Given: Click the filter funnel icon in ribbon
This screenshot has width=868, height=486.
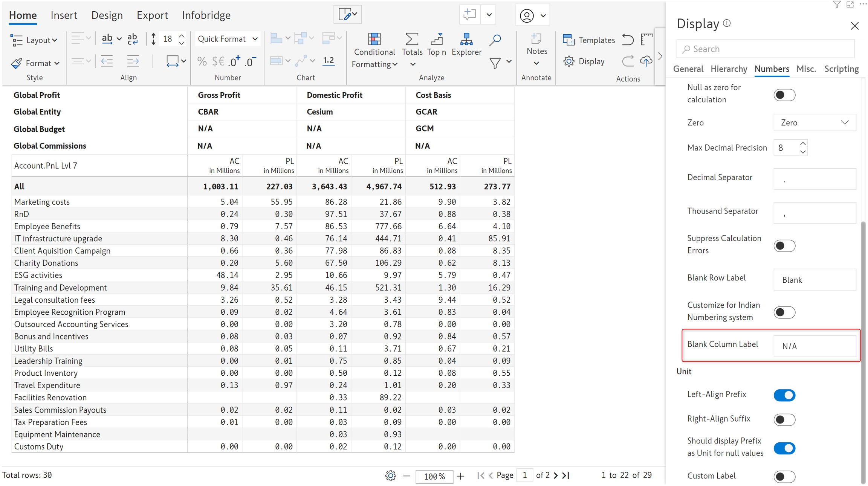Looking at the screenshot, I should tap(495, 63).
